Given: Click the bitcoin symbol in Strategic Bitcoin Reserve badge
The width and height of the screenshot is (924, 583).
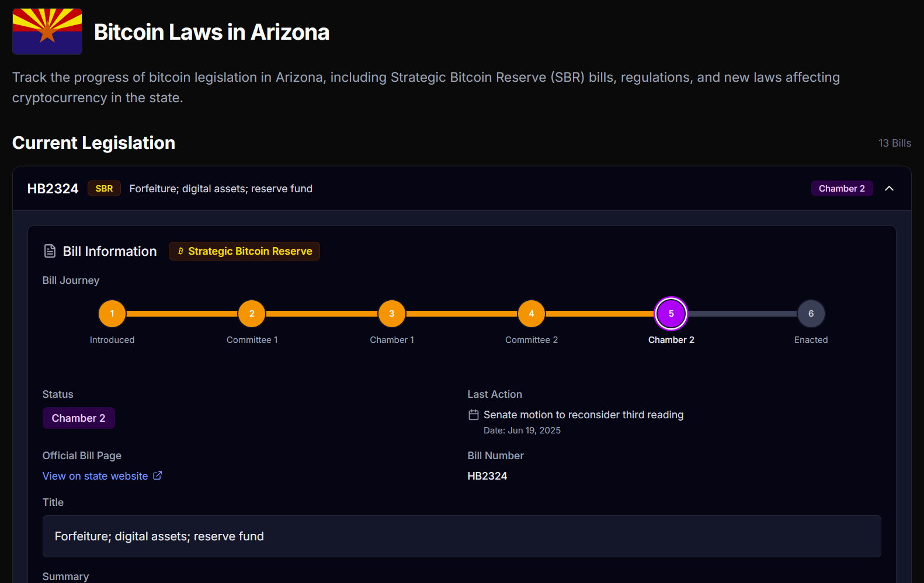Looking at the screenshot, I should coord(180,251).
